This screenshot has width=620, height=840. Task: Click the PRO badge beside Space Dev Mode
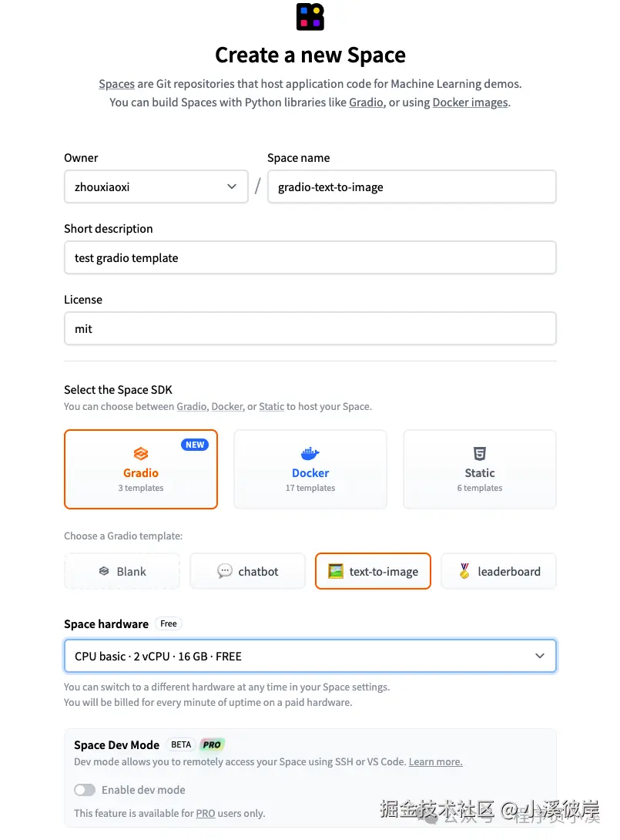(x=212, y=744)
